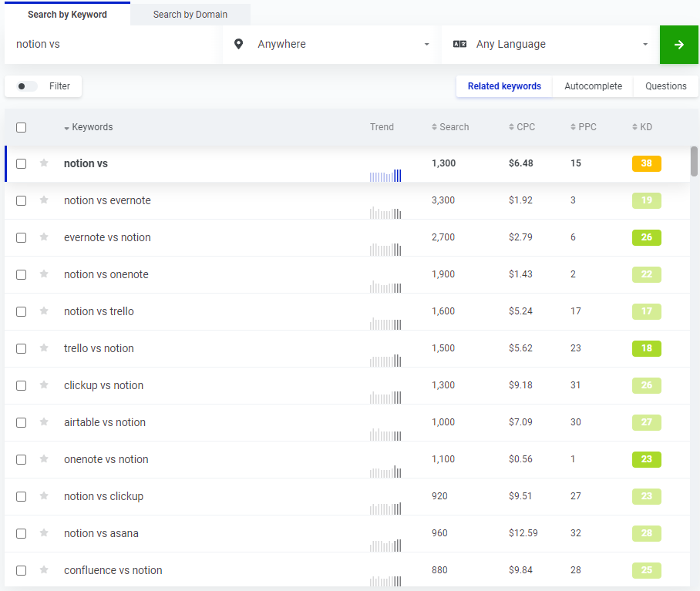Open the 'clickup vs notion' keyword
The image size is (700, 591).
tap(103, 385)
